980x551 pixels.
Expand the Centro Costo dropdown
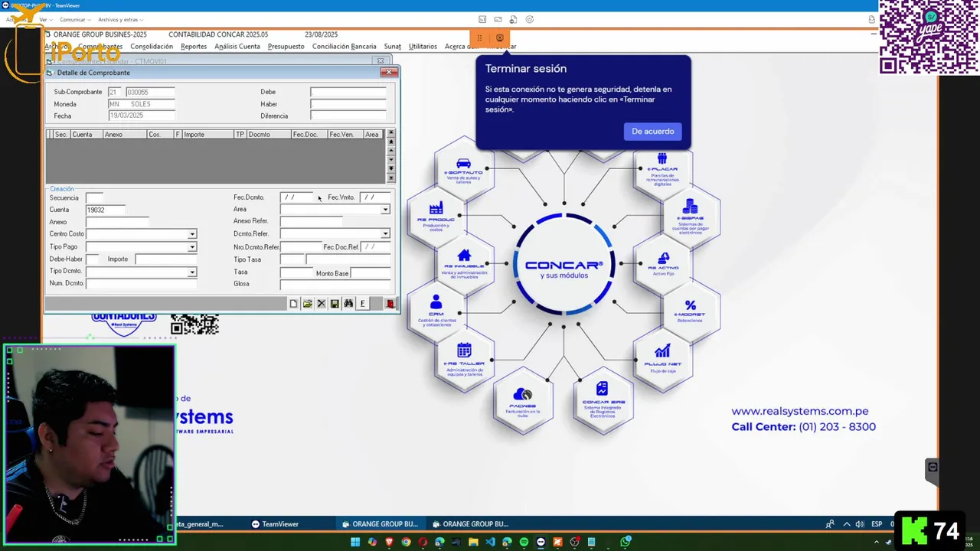(192, 234)
